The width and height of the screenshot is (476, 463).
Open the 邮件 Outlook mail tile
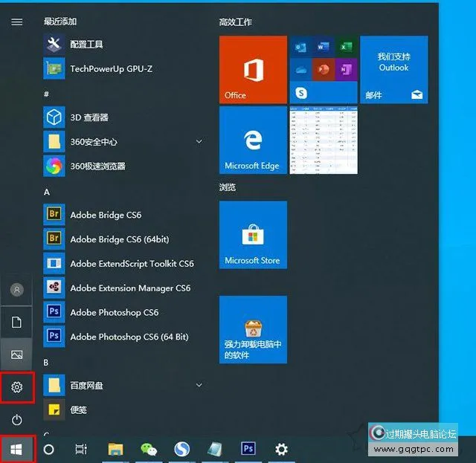coord(394,69)
